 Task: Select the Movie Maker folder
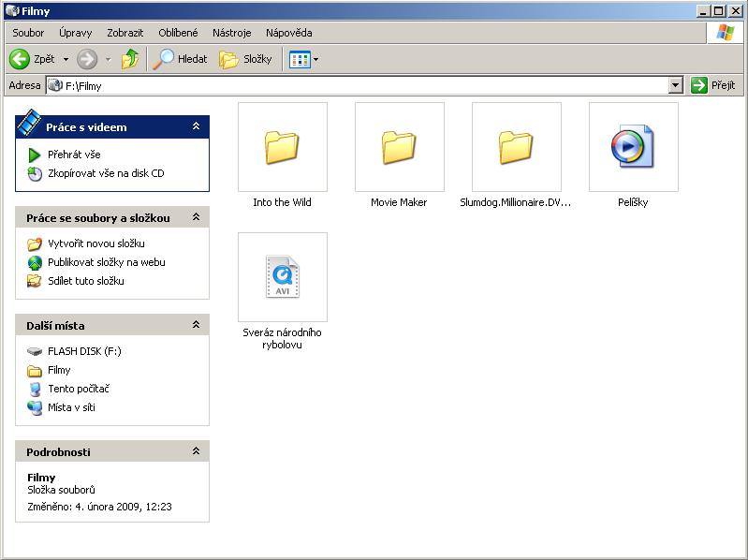[399, 148]
